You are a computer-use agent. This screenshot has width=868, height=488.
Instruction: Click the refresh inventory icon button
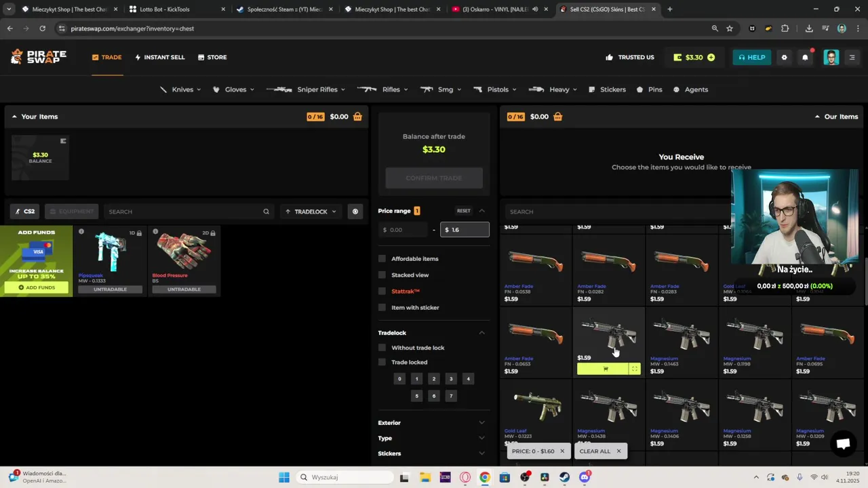355,211
